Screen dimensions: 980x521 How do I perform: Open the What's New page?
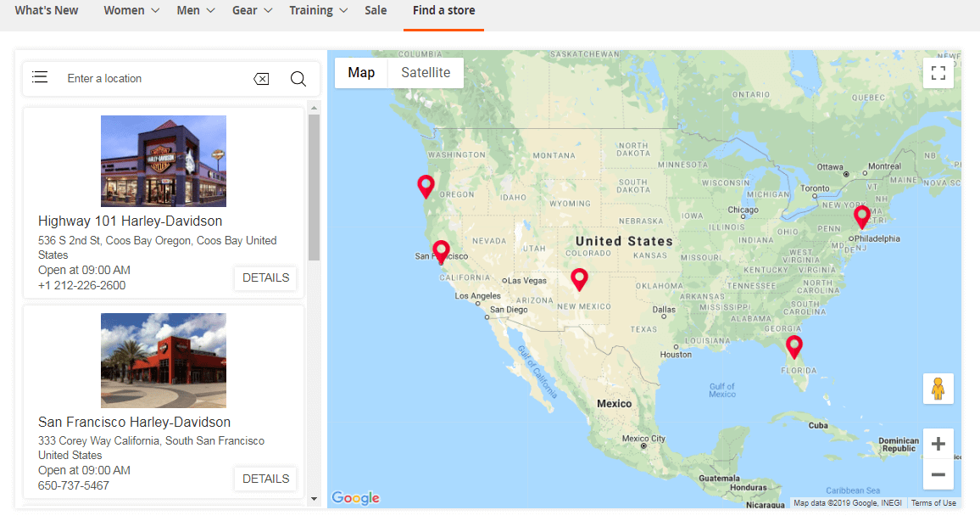click(x=47, y=11)
